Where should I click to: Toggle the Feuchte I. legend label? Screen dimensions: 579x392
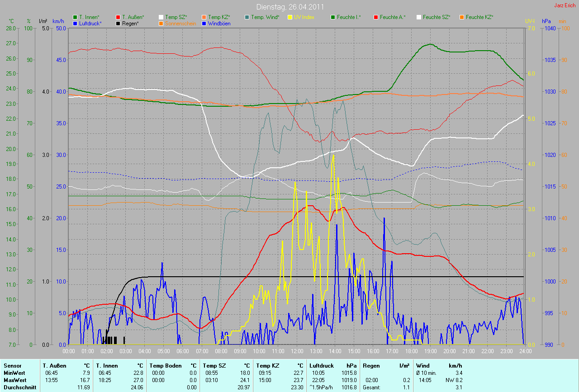point(352,17)
